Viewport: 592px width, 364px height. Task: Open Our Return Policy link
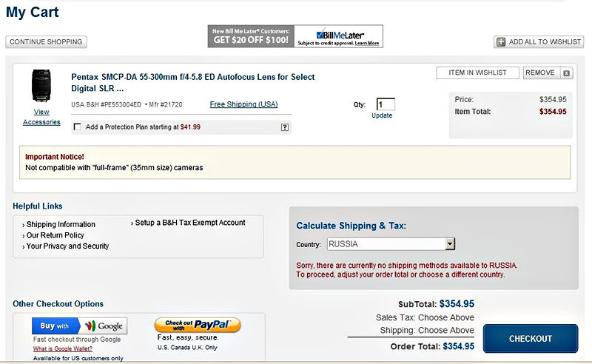coord(55,235)
